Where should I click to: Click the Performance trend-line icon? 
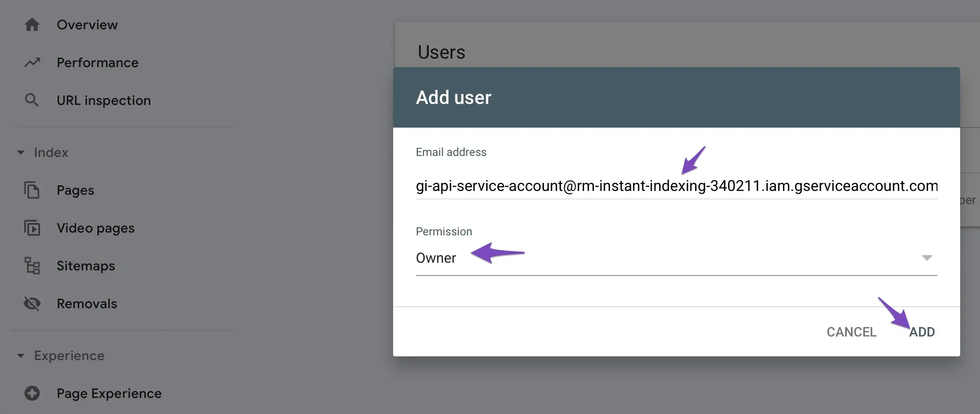click(32, 62)
